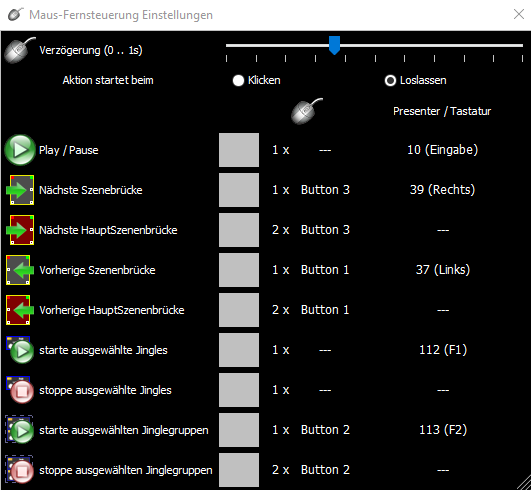Click the starte ausgewählte Jingles play icon
The height and width of the screenshot is (490, 531).
(20, 350)
